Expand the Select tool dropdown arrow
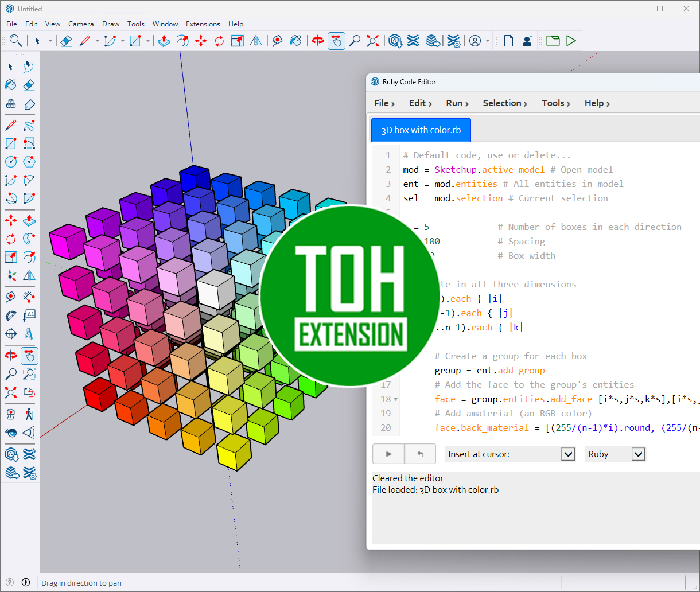 [x=50, y=41]
